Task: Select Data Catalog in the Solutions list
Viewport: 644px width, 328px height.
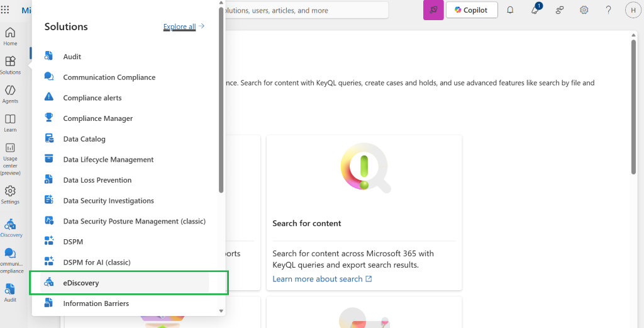Action: click(x=84, y=139)
